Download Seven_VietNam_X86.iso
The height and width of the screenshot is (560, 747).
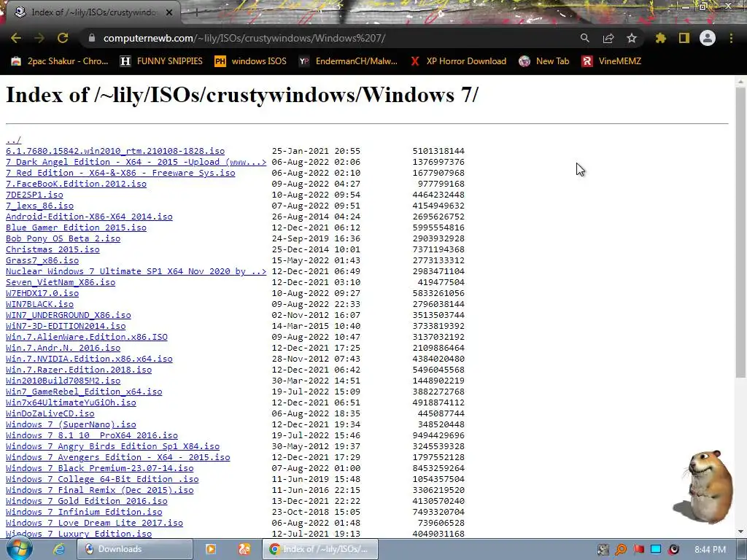click(61, 282)
